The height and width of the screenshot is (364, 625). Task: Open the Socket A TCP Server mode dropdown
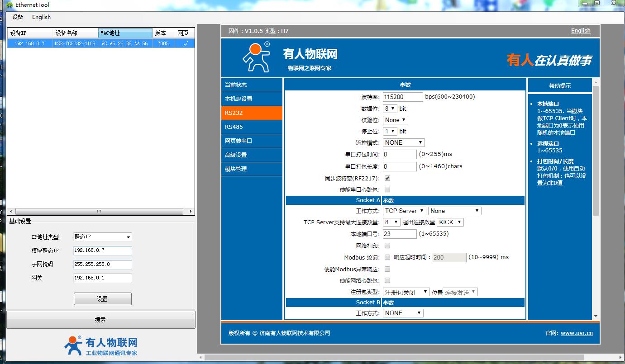pyautogui.click(x=404, y=211)
